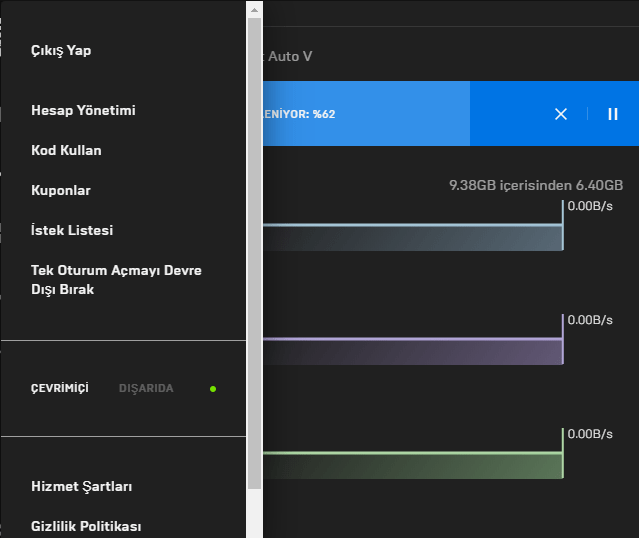The width and height of the screenshot is (639, 538).
Task: Open the Hizmet Şartları link
Action: (82, 487)
